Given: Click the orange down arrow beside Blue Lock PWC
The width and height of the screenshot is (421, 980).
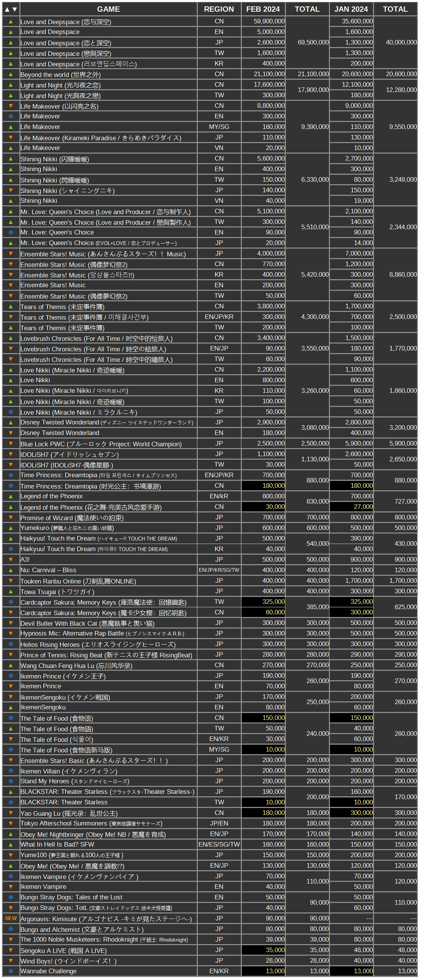Looking at the screenshot, I should pos(11,443).
